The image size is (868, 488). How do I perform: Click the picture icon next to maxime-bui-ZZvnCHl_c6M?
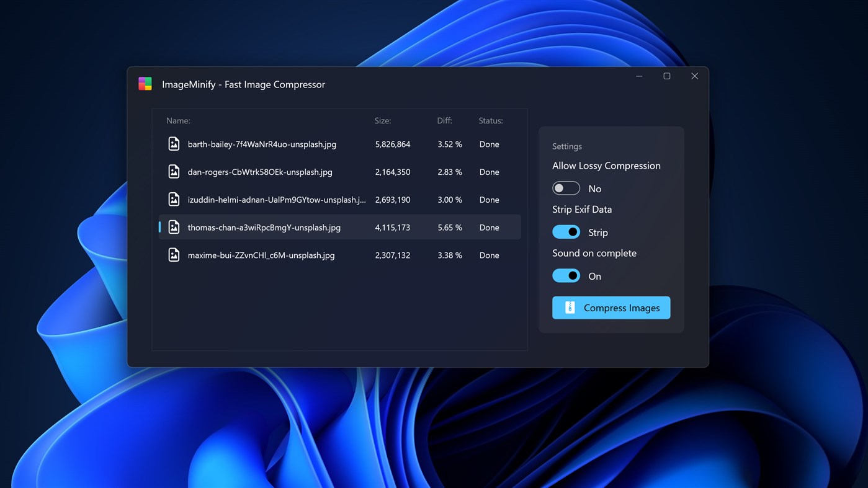click(174, 254)
